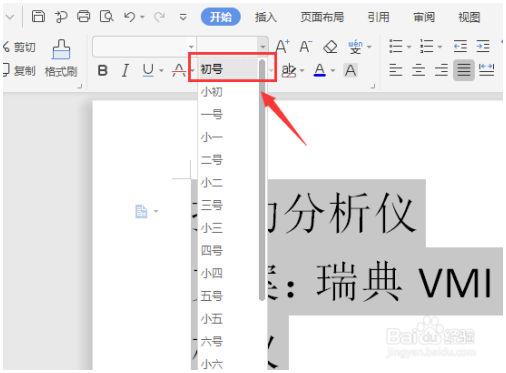
Task: Enable justified paragraph alignment
Action: pos(464,70)
